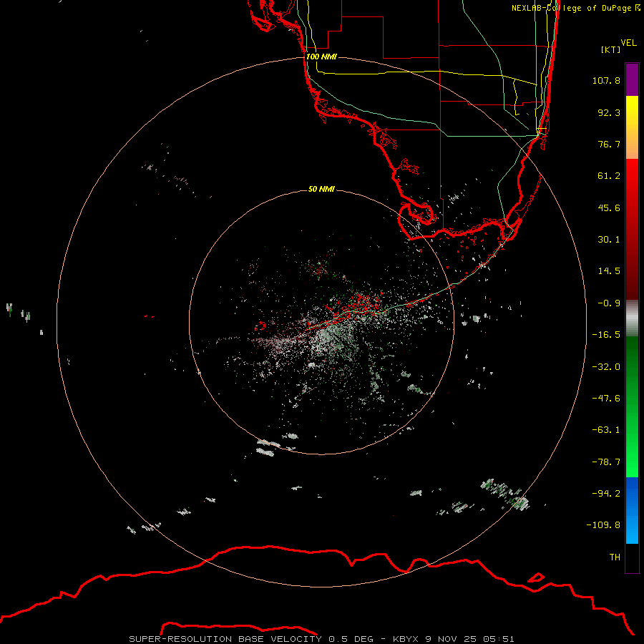Viewport: 644px width, 644px height.
Task: Click the -63.1 legend value
Action: pyautogui.click(x=606, y=430)
